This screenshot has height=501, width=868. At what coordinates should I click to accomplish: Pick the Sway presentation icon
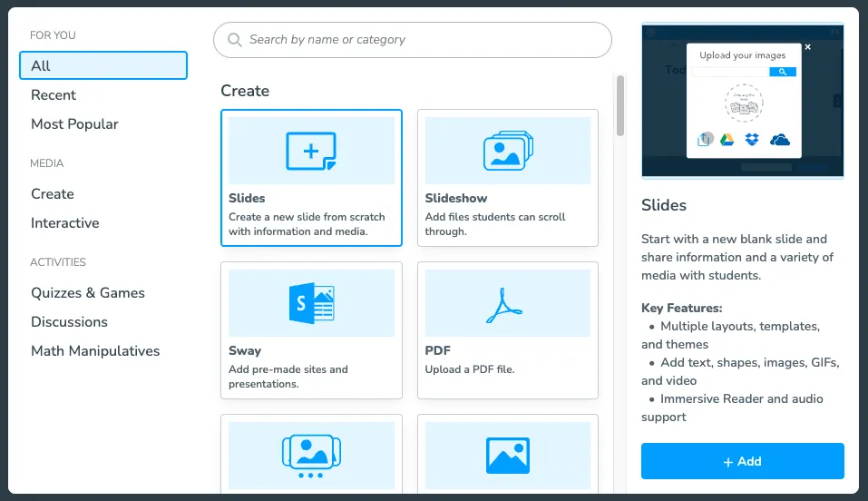[311, 303]
